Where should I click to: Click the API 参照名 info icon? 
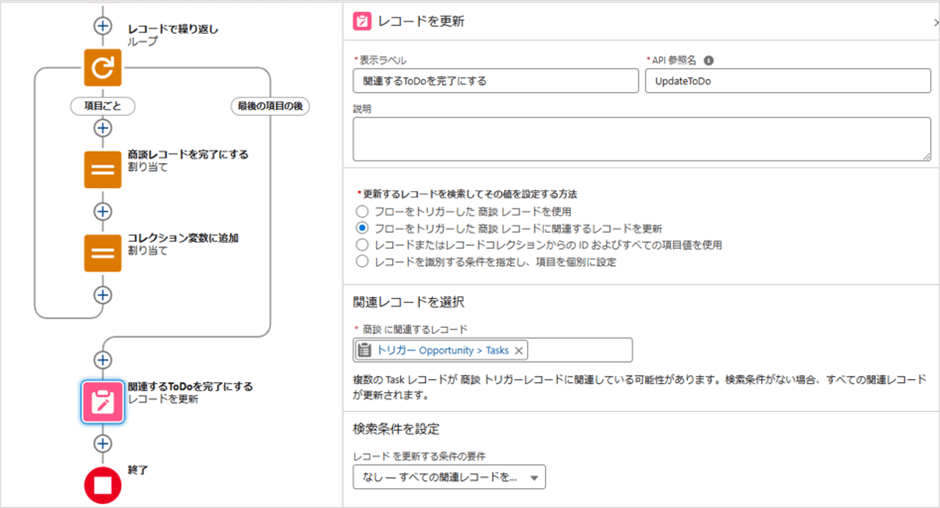click(709, 61)
